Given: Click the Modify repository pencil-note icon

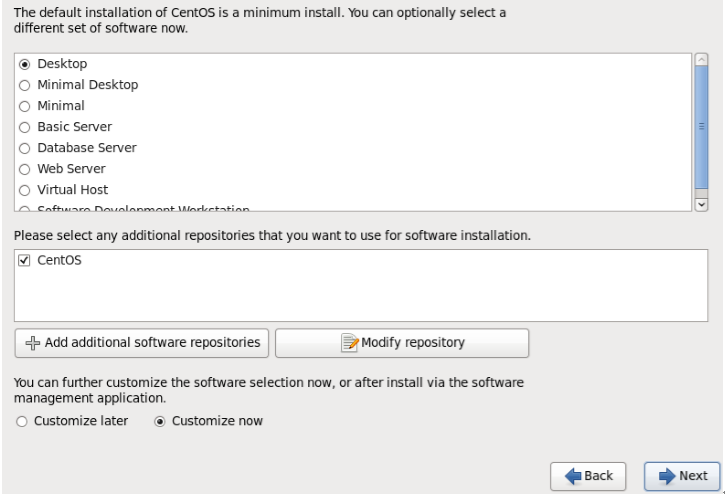Looking at the screenshot, I should pyautogui.click(x=350, y=343).
